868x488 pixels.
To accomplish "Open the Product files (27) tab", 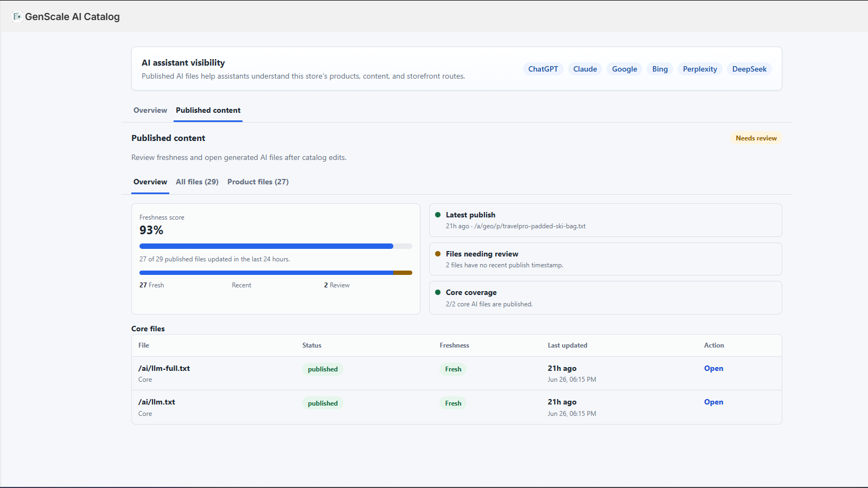I will coord(258,182).
